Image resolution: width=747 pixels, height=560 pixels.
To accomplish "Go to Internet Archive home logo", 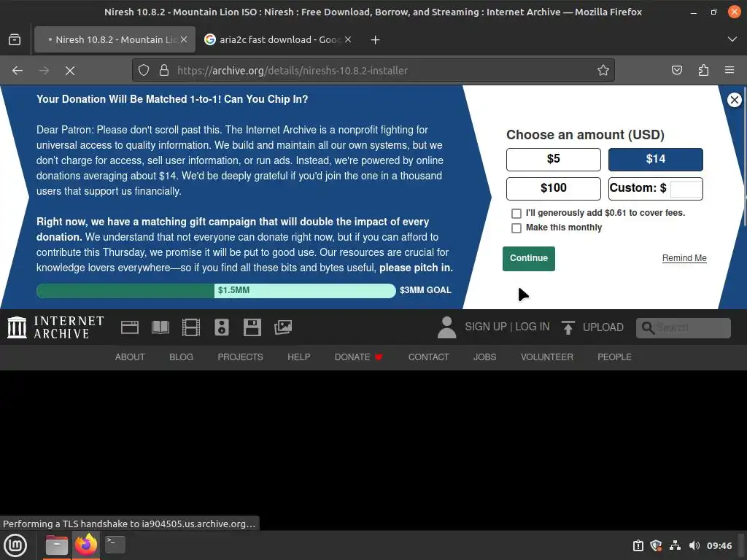I will pos(55,327).
